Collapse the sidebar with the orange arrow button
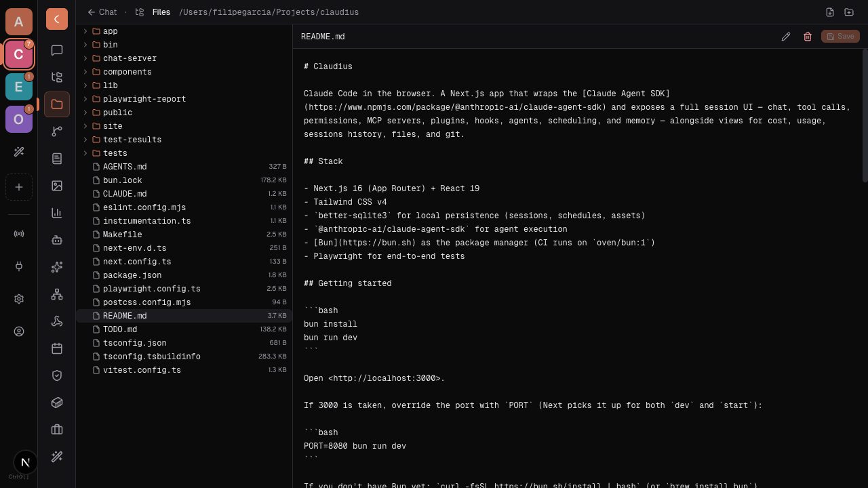 pos(57,19)
